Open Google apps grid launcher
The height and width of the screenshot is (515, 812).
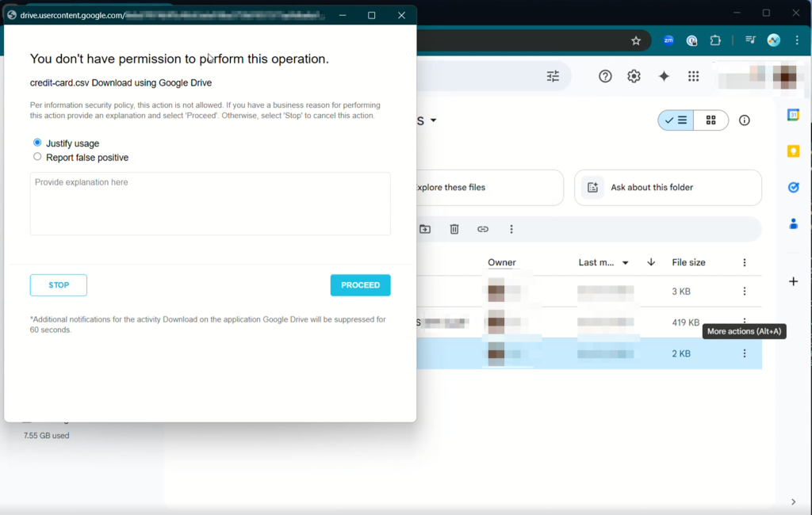pos(693,77)
